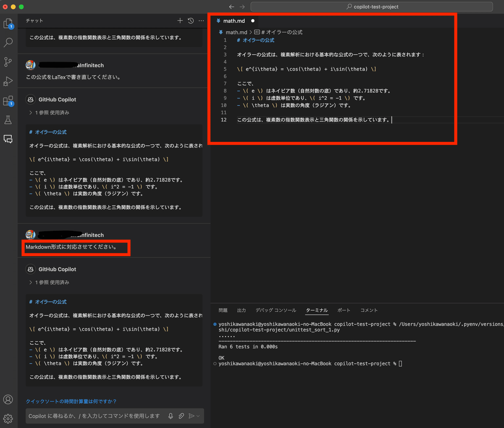Switch to the コメント panel tab
Image resolution: width=504 pixels, height=428 pixels.
[369, 310]
